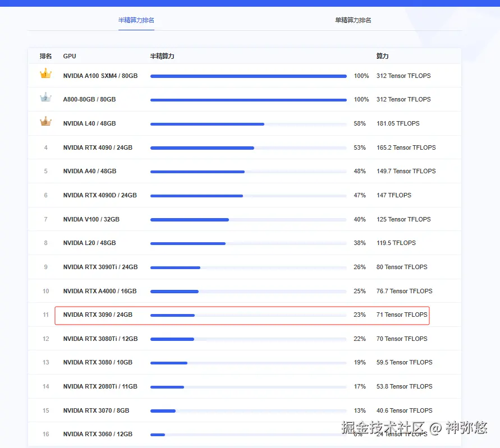The width and height of the screenshot is (500, 448).
Task: Select NVIDIA RTX 2080Ti / 11GB name
Action: coord(100,386)
